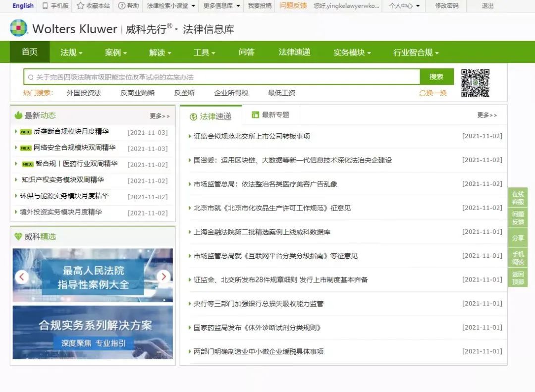Screen dimensions: 535x392
Task: Open 央行等三部门加强银行总损失吸收能力监管 news
Action: pos(259,304)
